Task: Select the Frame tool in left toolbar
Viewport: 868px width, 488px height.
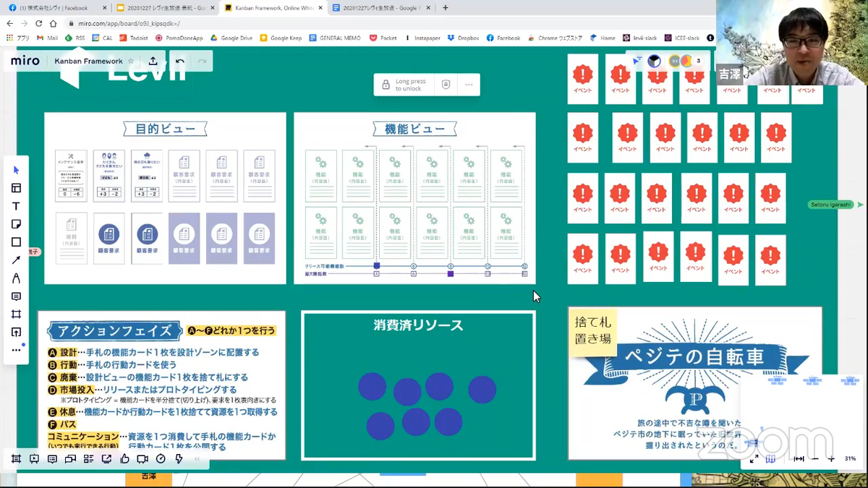Action: click(16, 314)
